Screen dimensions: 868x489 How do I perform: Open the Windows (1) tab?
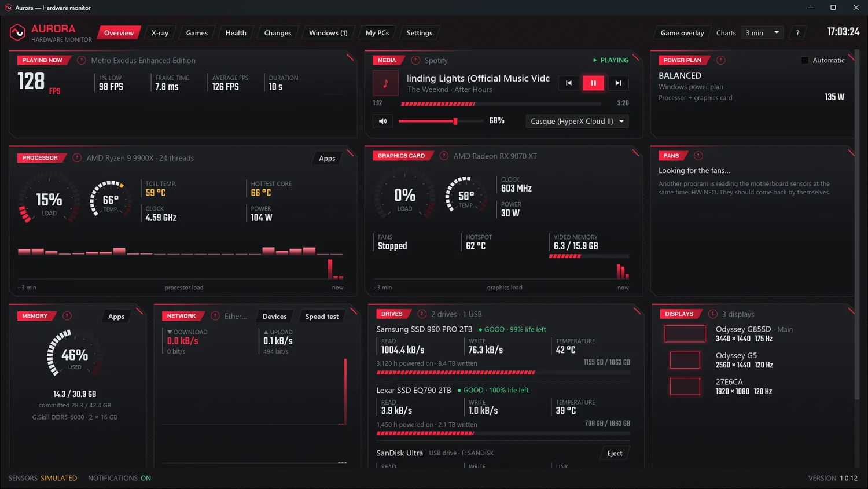[328, 33]
